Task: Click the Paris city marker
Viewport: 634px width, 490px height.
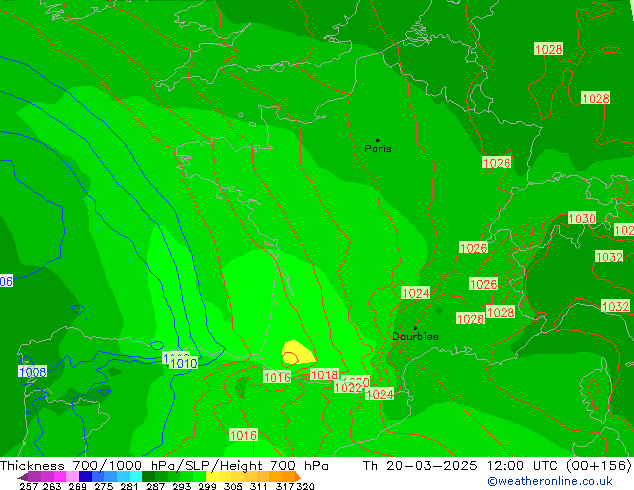Action: coord(377,141)
